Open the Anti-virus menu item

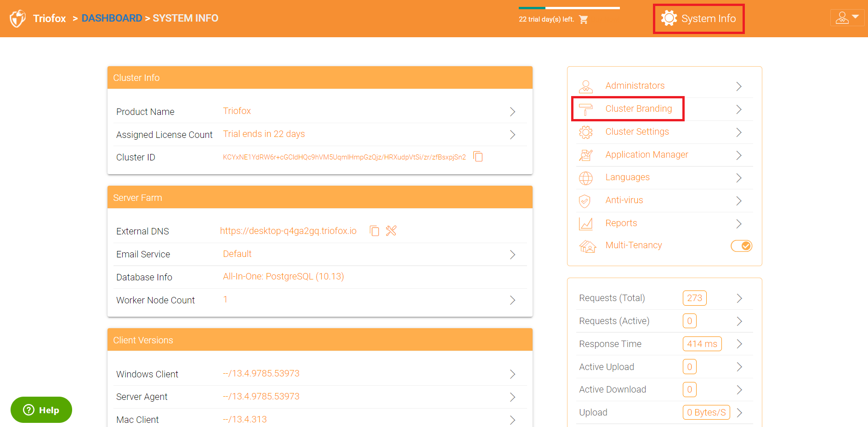point(624,200)
